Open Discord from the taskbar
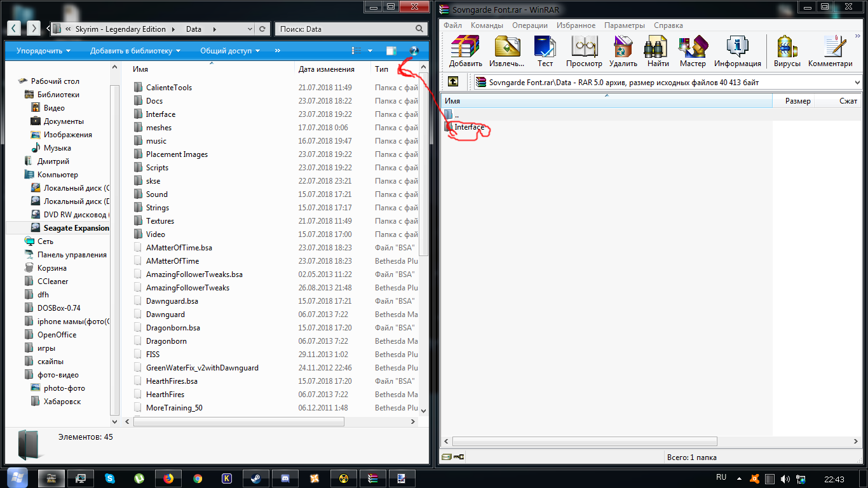This screenshot has height=488, width=868. tap(285, 478)
